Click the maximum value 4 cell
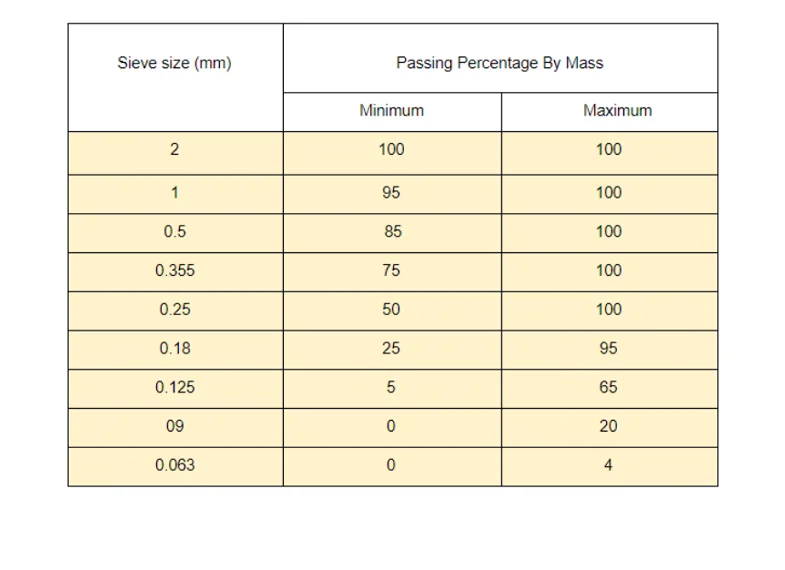 click(x=610, y=467)
